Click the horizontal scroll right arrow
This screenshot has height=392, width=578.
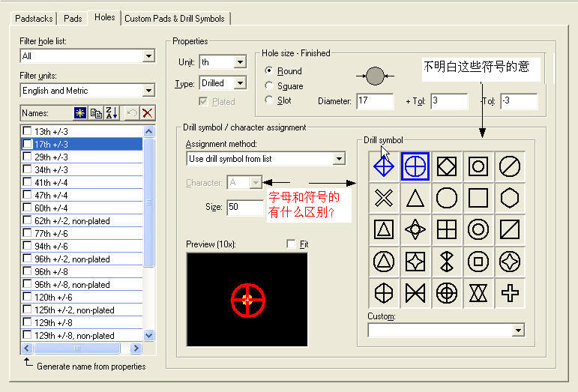click(136, 348)
